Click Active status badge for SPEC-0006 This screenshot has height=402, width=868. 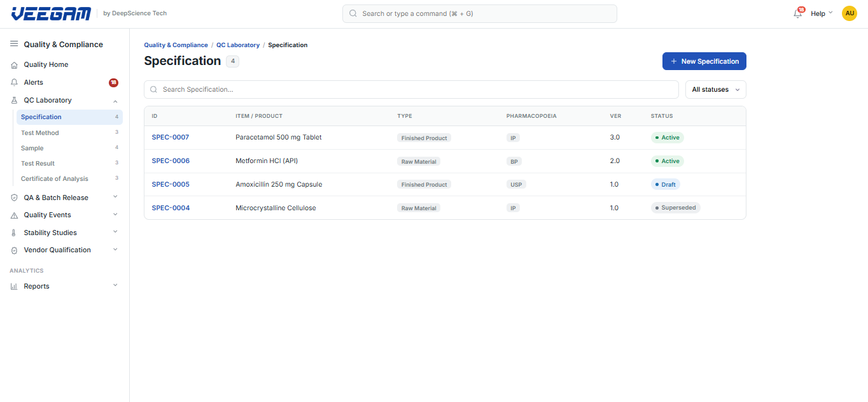[667, 161]
